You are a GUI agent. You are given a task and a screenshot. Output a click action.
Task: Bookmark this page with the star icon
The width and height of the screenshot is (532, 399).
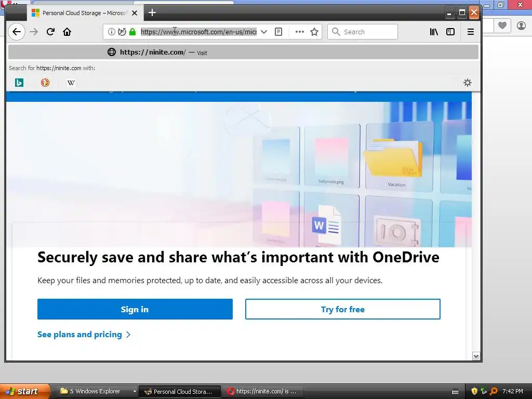click(314, 32)
